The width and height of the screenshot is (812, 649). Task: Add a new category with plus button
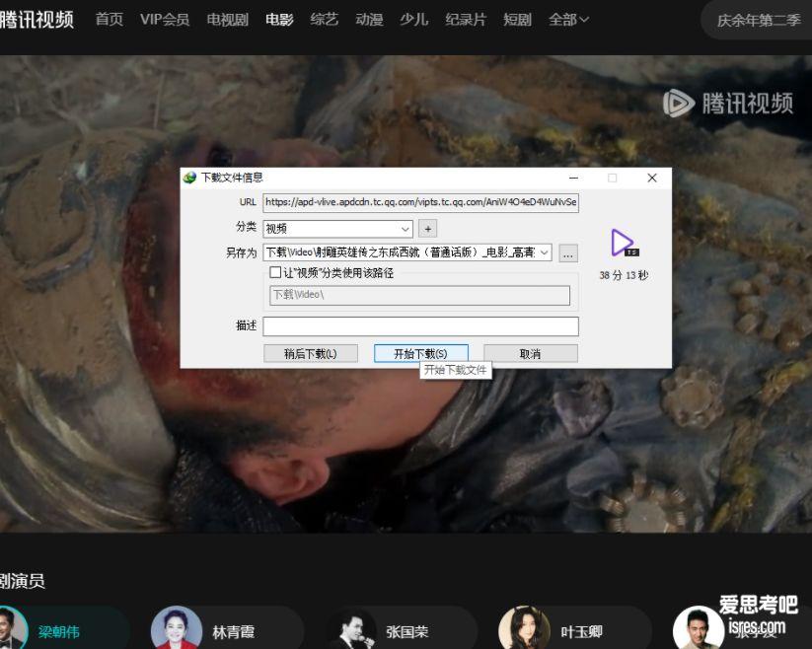(428, 228)
